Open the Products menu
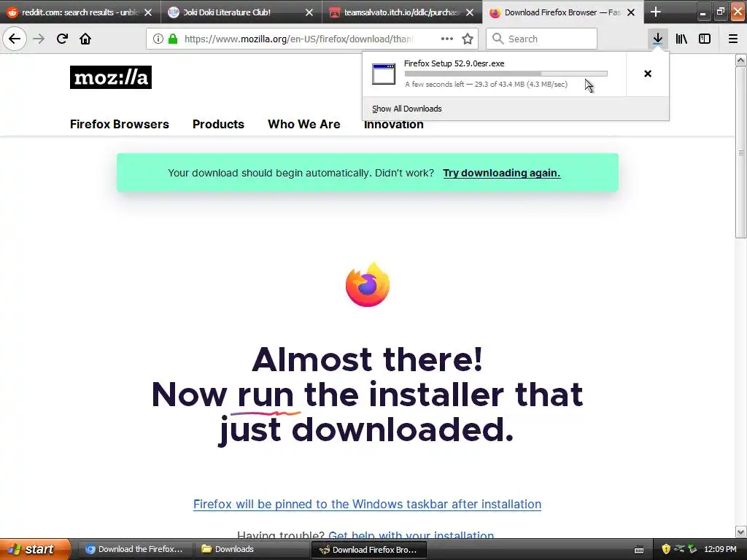Image resolution: width=747 pixels, height=560 pixels. 218,124
